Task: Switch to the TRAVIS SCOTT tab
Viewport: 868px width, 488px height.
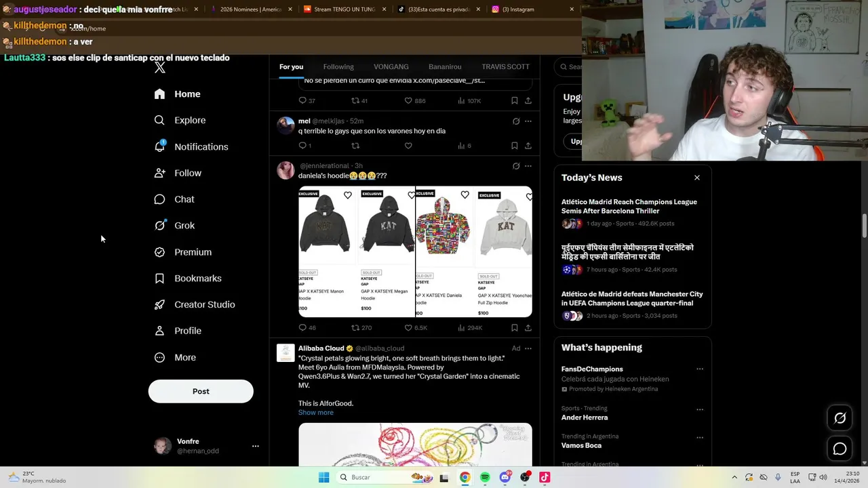Action: pos(505,66)
